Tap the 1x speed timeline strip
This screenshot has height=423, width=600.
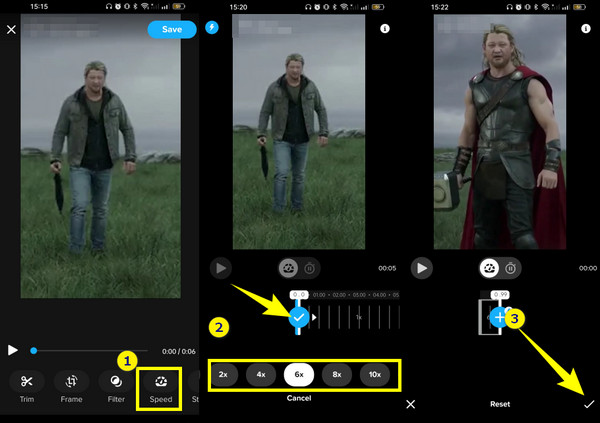point(359,317)
